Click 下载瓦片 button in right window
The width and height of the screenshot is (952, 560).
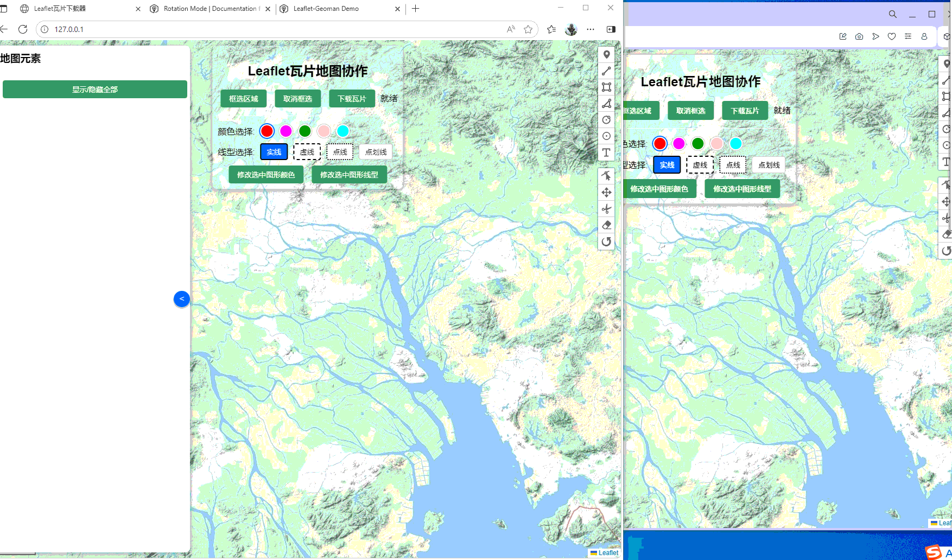[745, 111]
